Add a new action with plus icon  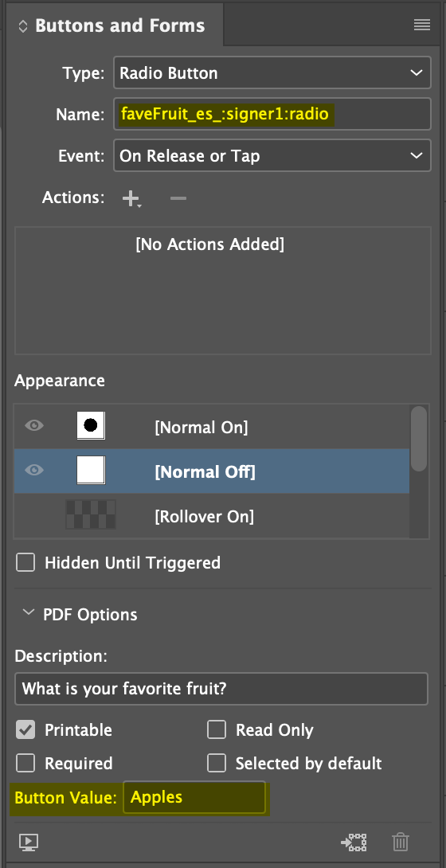coord(131,198)
